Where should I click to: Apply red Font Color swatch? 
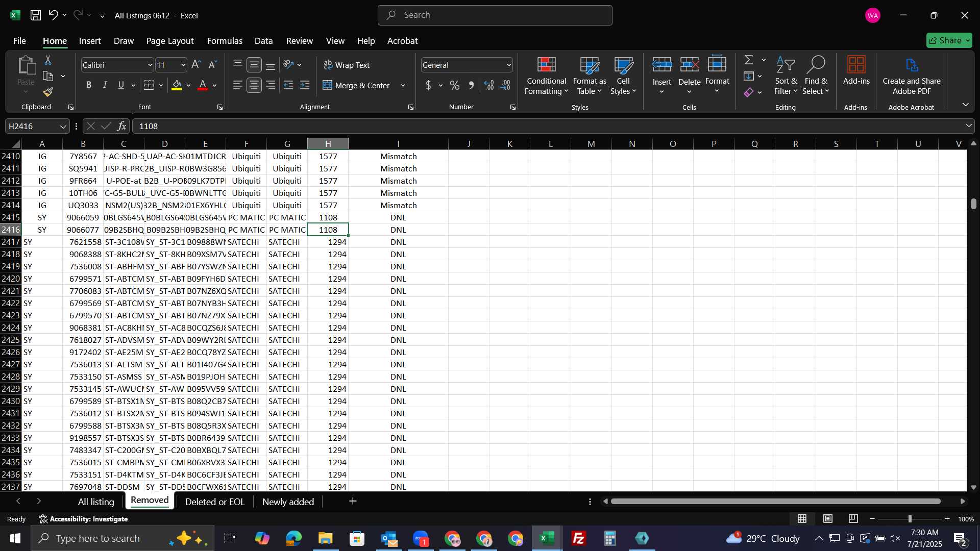[203, 85]
